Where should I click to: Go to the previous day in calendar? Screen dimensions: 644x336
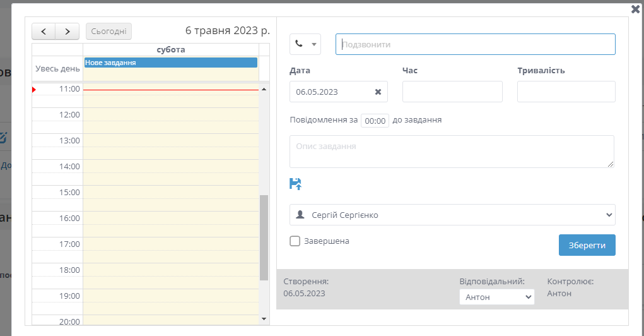(x=44, y=31)
